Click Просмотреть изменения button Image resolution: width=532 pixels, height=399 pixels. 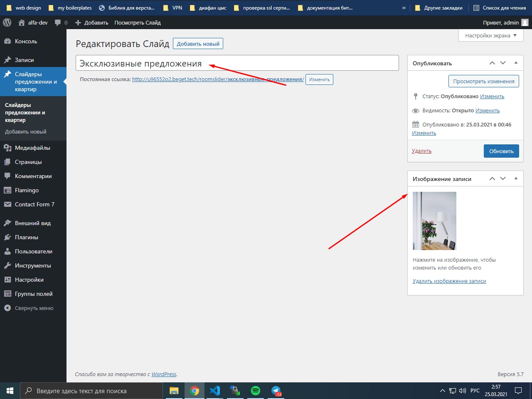click(x=484, y=81)
